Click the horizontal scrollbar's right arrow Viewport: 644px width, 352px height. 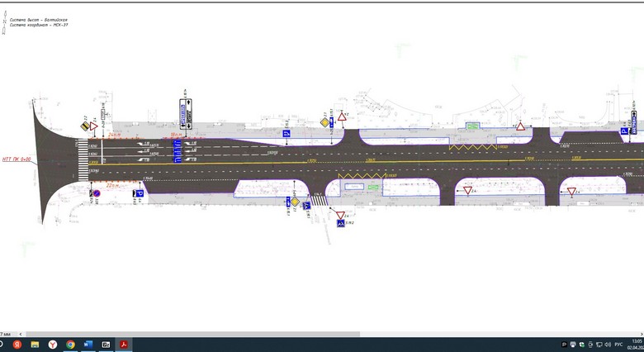[x=641, y=335]
